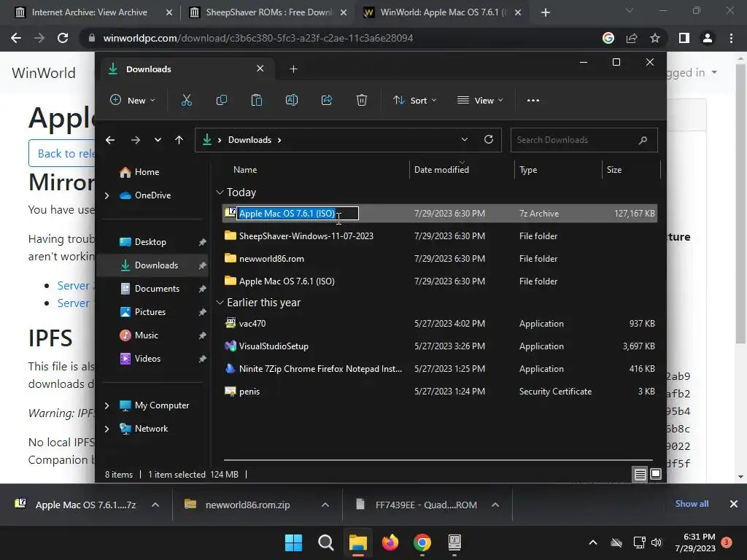This screenshot has height=560, width=747.
Task: Collapse the Earlier this year group
Action: [220, 303]
